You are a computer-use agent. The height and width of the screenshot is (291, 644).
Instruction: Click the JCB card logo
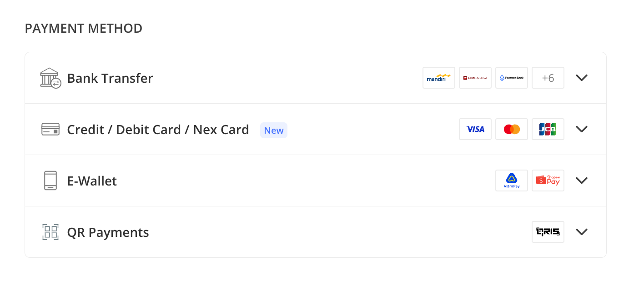[x=548, y=129]
